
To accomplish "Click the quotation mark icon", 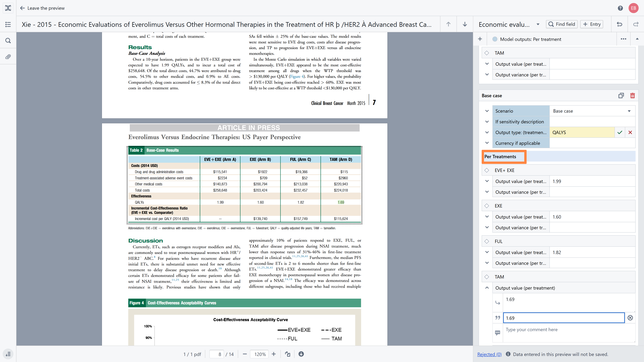I will (497, 318).
